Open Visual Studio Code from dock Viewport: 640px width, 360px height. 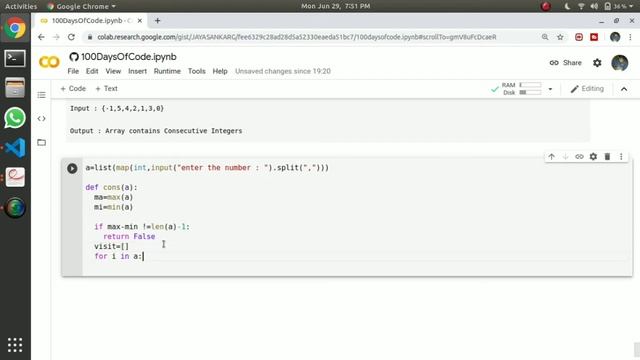tap(15, 148)
